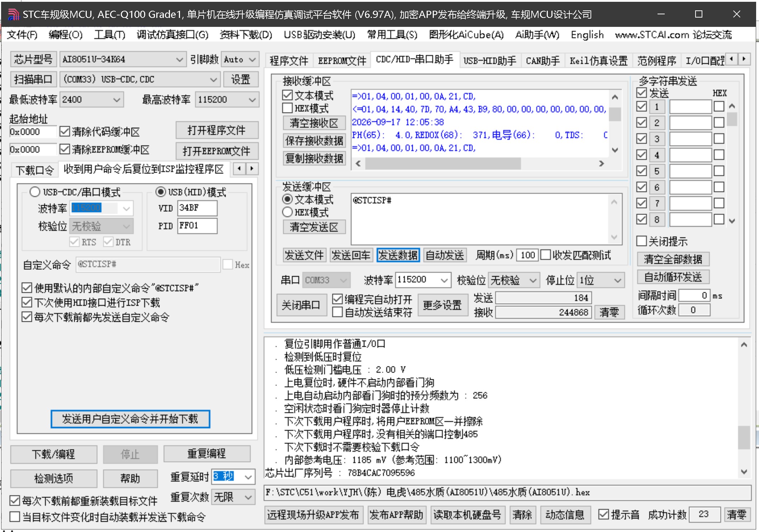
Task: Open parity 无校验 dropdown in serial assistant
Action: 514,280
